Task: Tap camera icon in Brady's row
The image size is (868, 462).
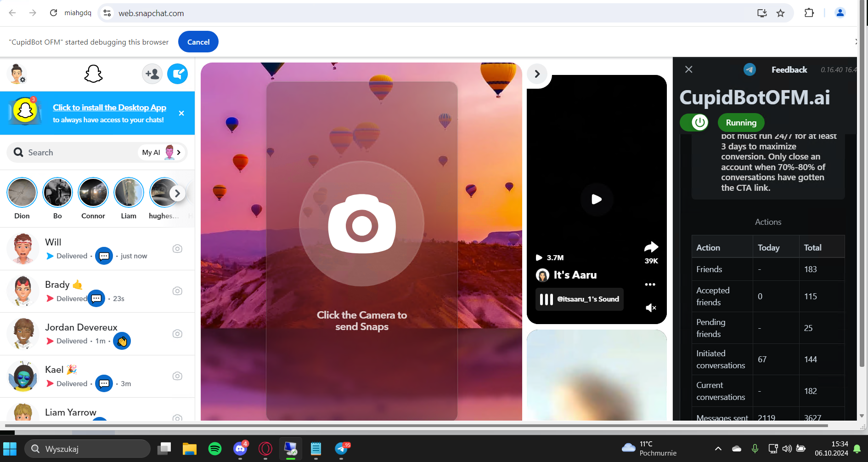Action: 177,291
